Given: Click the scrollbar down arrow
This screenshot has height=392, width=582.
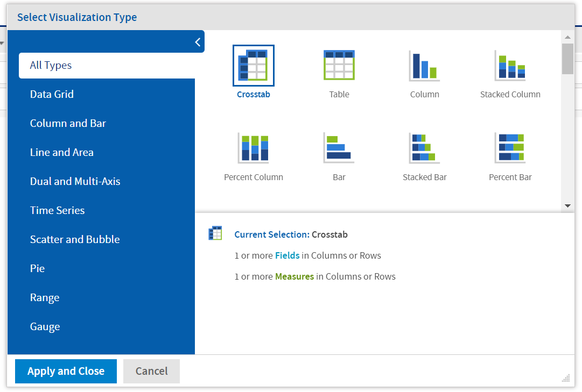Looking at the screenshot, I should [x=567, y=205].
